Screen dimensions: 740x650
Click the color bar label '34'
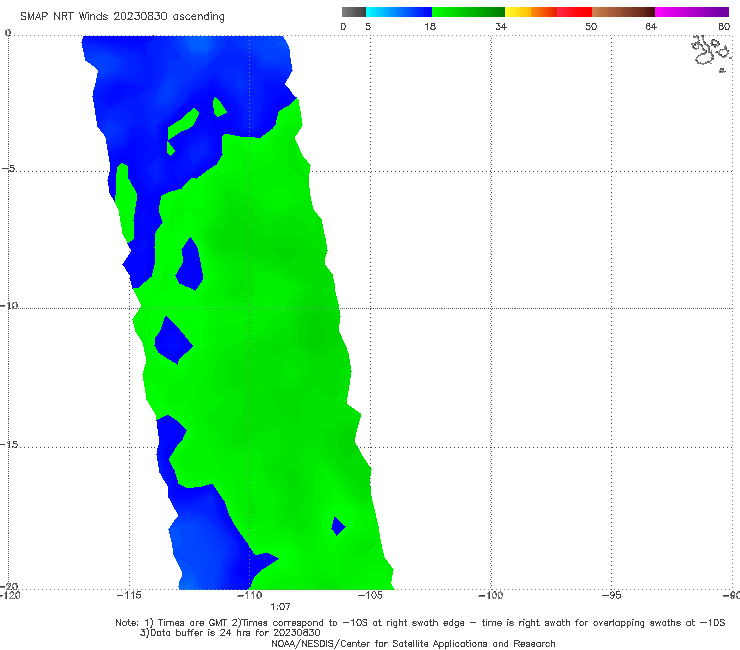501,27
